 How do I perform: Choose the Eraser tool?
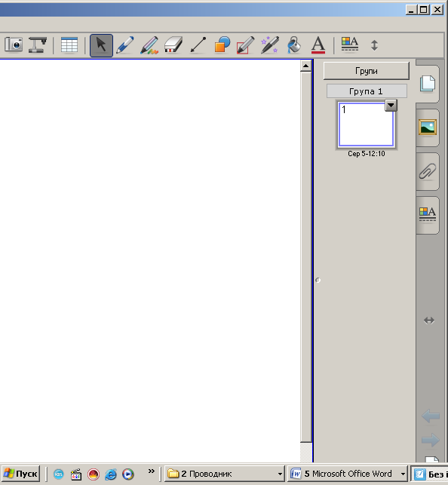pos(173,45)
